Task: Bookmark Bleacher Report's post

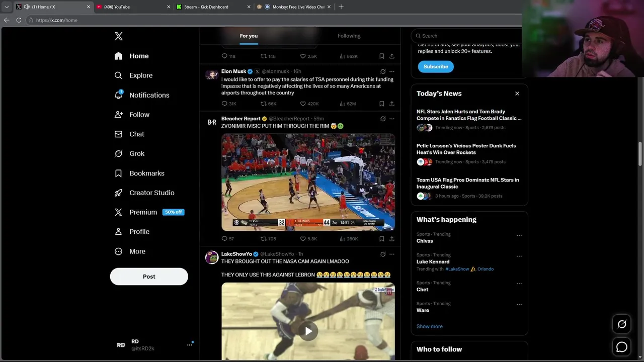Action: pos(382,239)
